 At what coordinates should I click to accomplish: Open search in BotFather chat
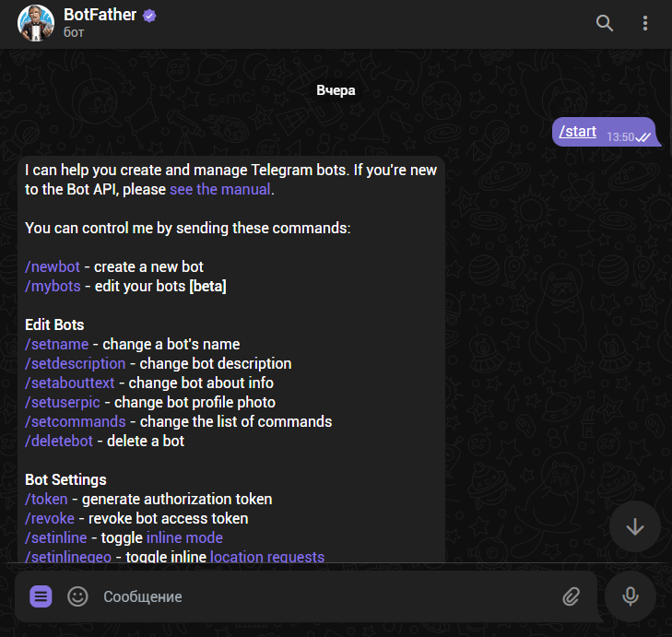click(605, 23)
